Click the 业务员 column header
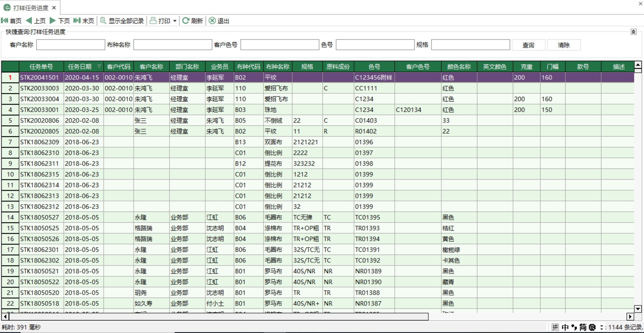Screen dimensions: 644x333 tap(219, 67)
